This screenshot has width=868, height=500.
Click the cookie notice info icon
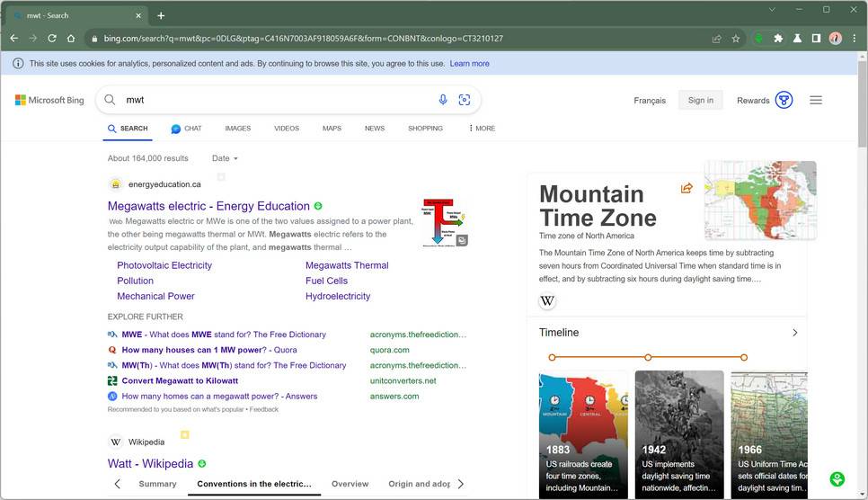point(18,63)
